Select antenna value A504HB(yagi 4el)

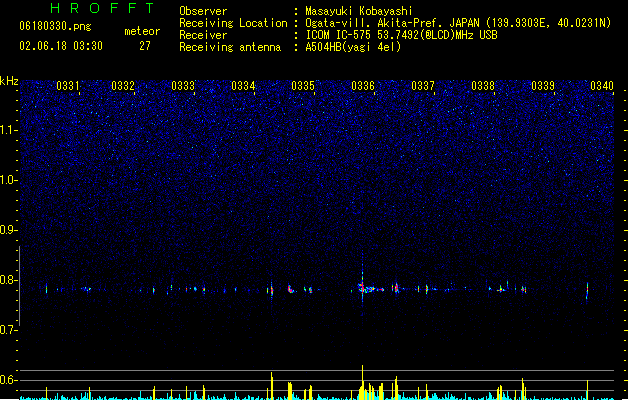[x=353, y=47]
